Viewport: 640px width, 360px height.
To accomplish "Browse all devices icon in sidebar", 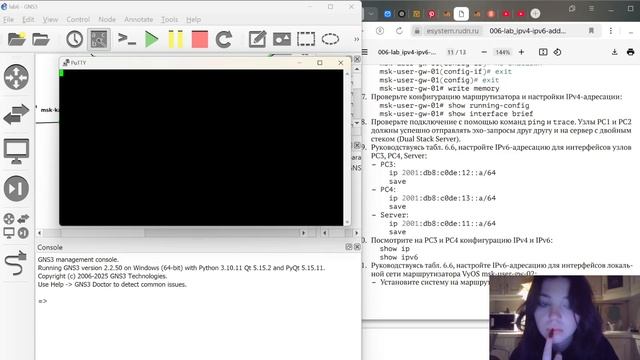I will 16,226.
